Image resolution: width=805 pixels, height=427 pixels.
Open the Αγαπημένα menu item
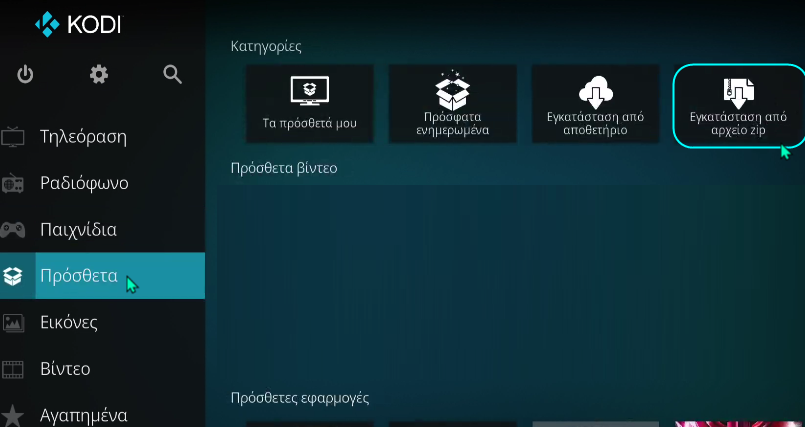point(102,411)
